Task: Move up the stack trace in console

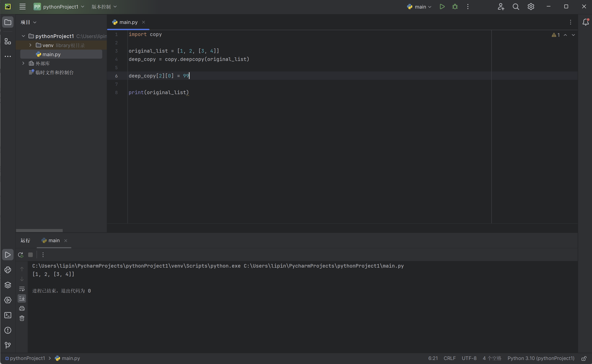Action: [x=22, y=269]
